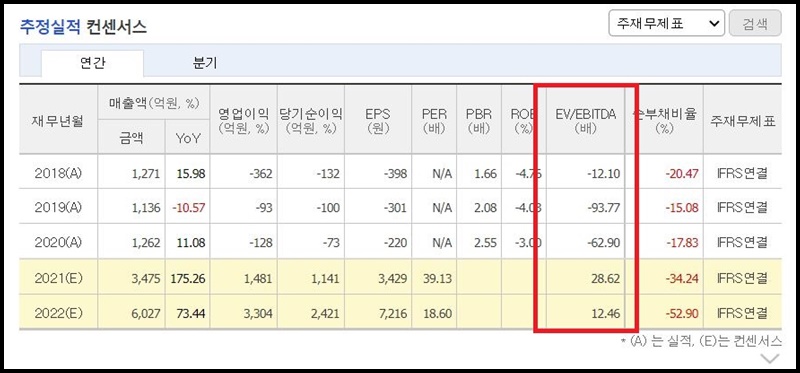Select the 2019(A) row label
The width and height of the screenshot is (800, 373).
click(x=58, y=208)
